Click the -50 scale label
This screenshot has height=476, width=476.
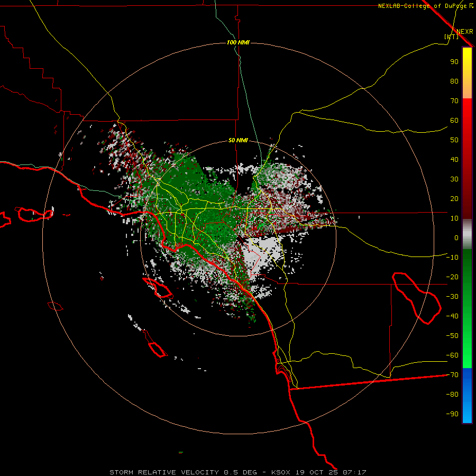tap(452, 335)
